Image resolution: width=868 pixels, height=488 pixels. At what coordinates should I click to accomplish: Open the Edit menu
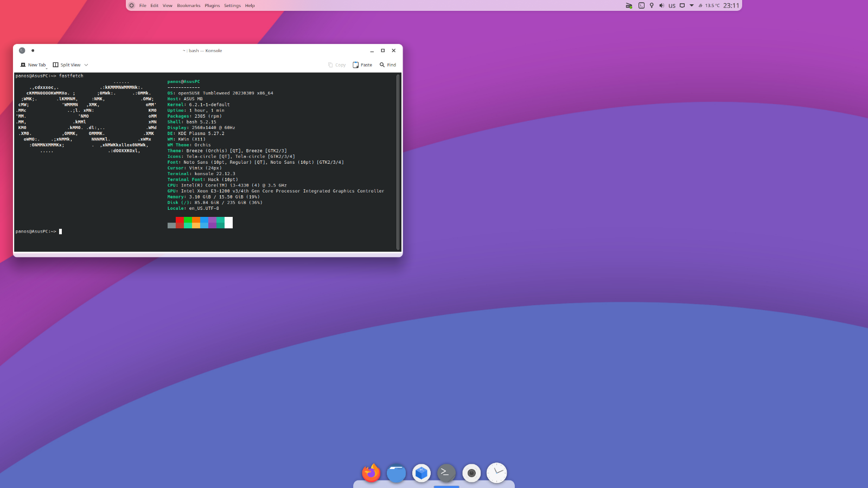coord(155,5)
